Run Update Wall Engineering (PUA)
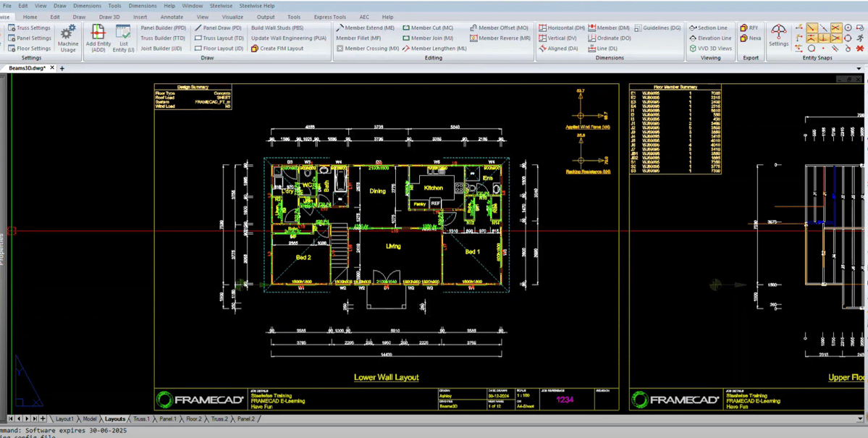The image size is (868, 438). 289,38
